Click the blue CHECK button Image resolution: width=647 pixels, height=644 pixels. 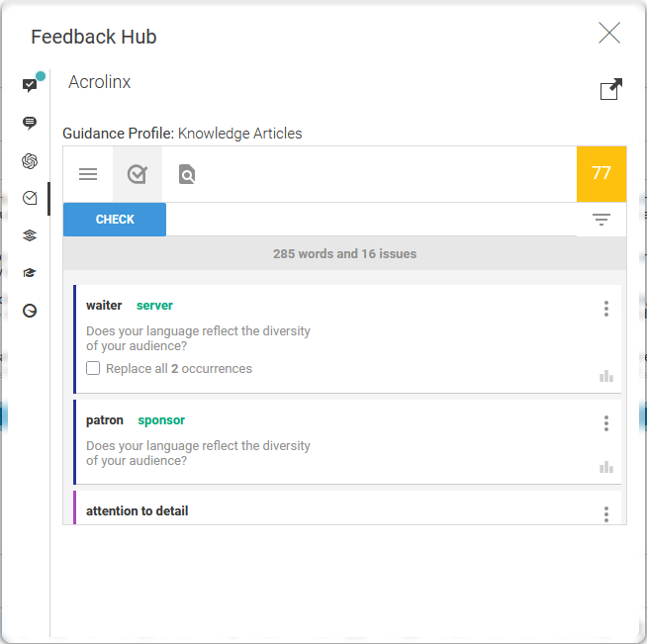(x=115, y=220)
